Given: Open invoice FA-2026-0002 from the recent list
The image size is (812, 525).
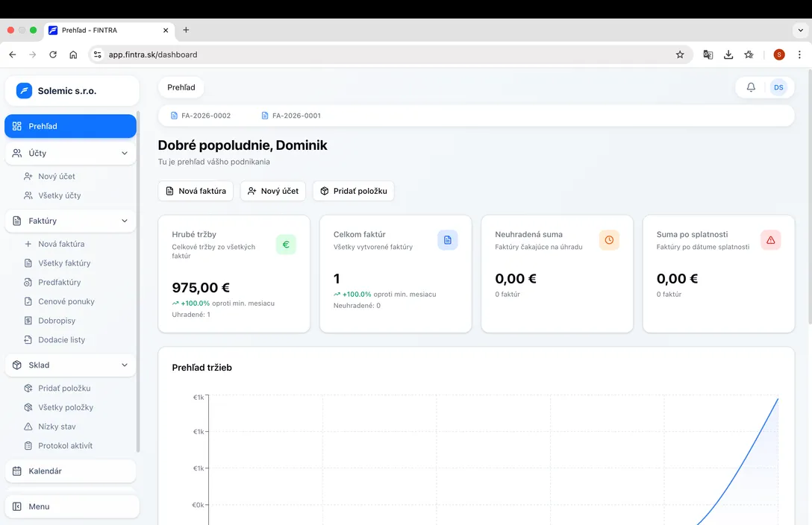Looking at the screenshot, I should (204, 116).
